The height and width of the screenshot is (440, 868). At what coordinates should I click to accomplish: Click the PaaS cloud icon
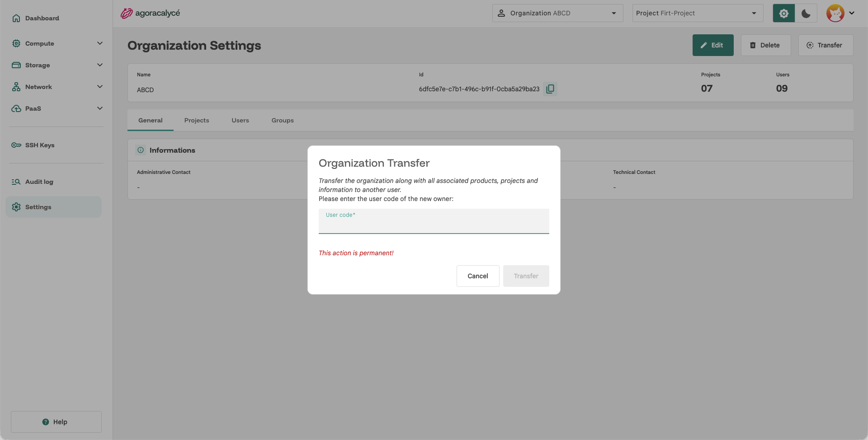[x=16, y=108]
